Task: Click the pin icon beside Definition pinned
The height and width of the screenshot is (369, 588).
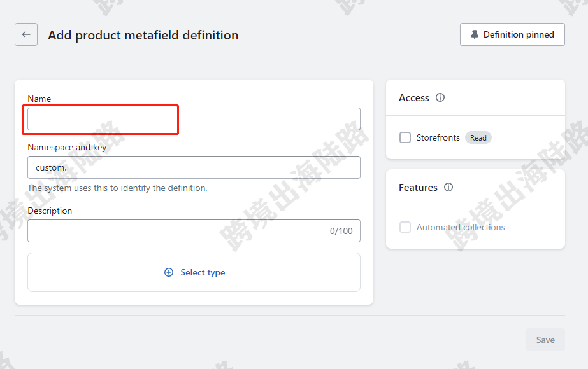Action: coord(475,34)
